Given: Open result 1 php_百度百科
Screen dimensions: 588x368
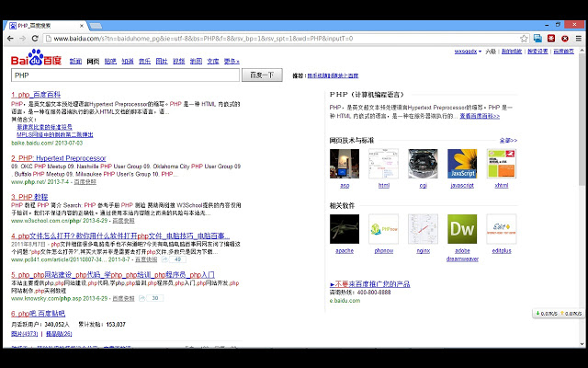Looking at the screenshot, I should [x=36, y=95].
